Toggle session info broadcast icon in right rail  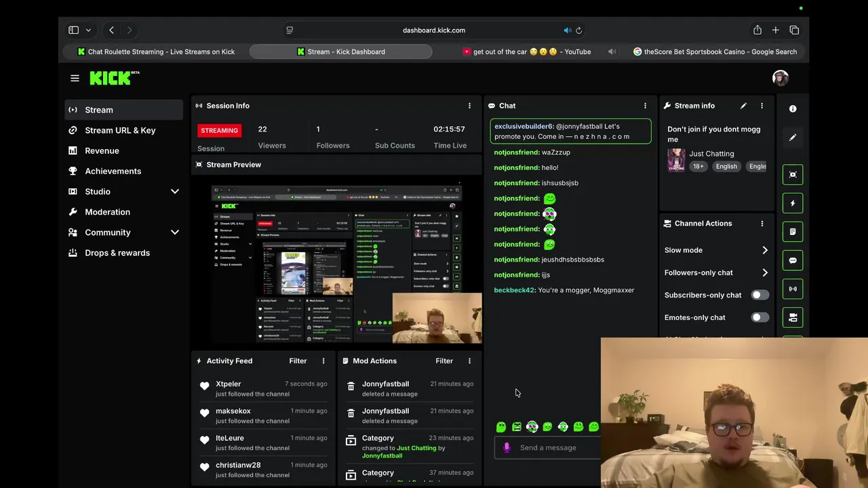[x=793, y=289]
